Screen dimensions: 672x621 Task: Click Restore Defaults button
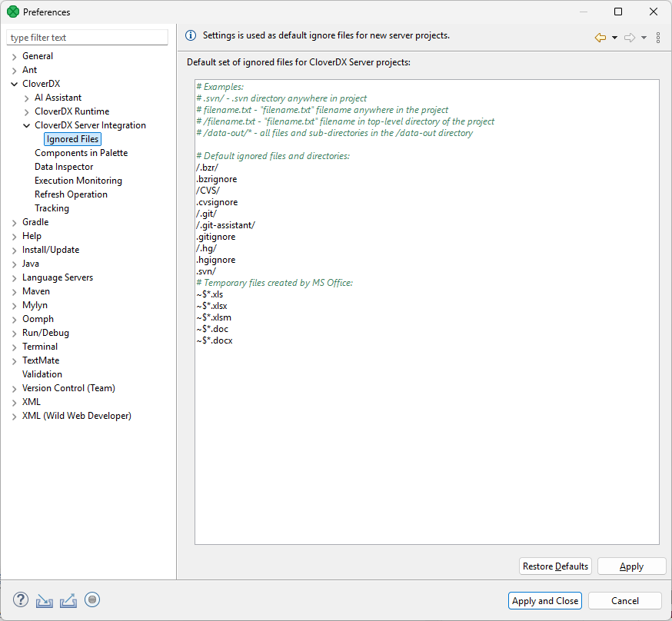[x=555, y=566]
